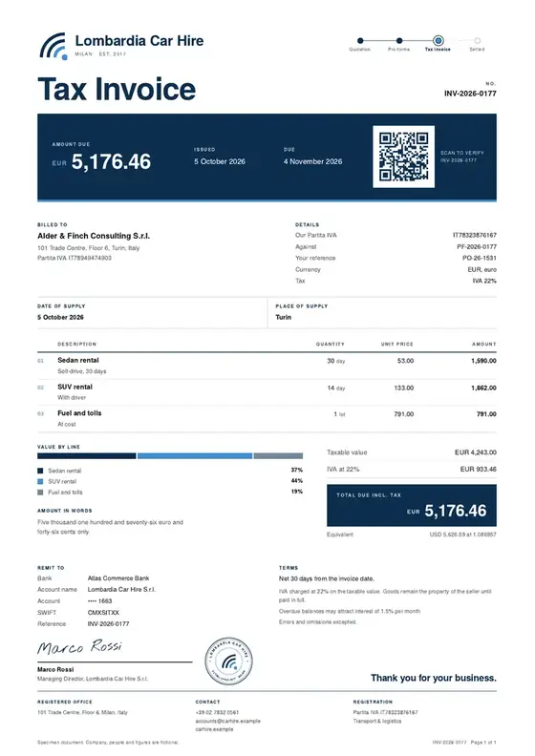Viewport: 535px width, 756px height.
Task: Click place of supply Turin
Action: (x=283, y=317)
